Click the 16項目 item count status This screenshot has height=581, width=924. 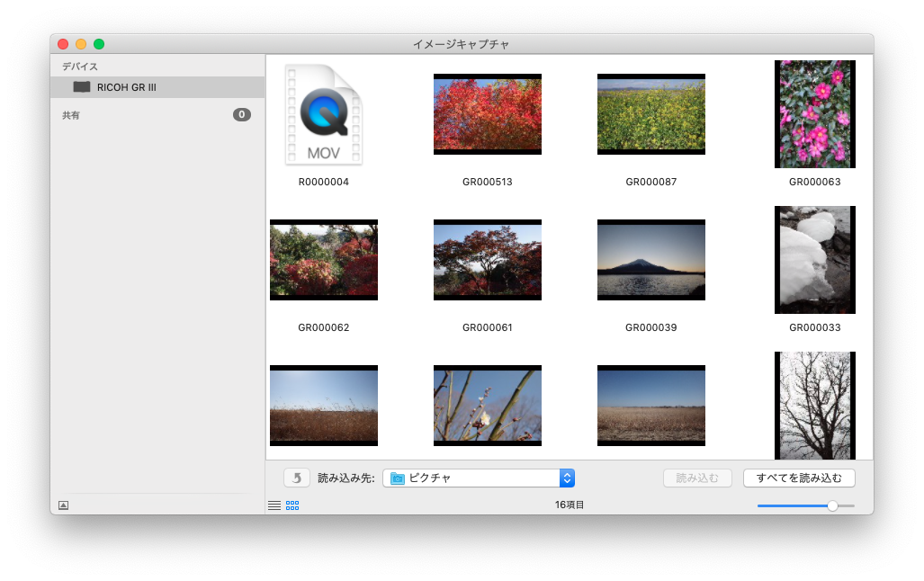click(570, 505)
